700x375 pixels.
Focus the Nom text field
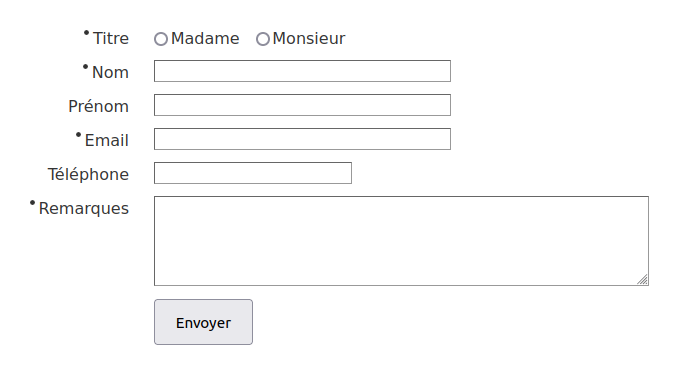[x=302, y=71]
